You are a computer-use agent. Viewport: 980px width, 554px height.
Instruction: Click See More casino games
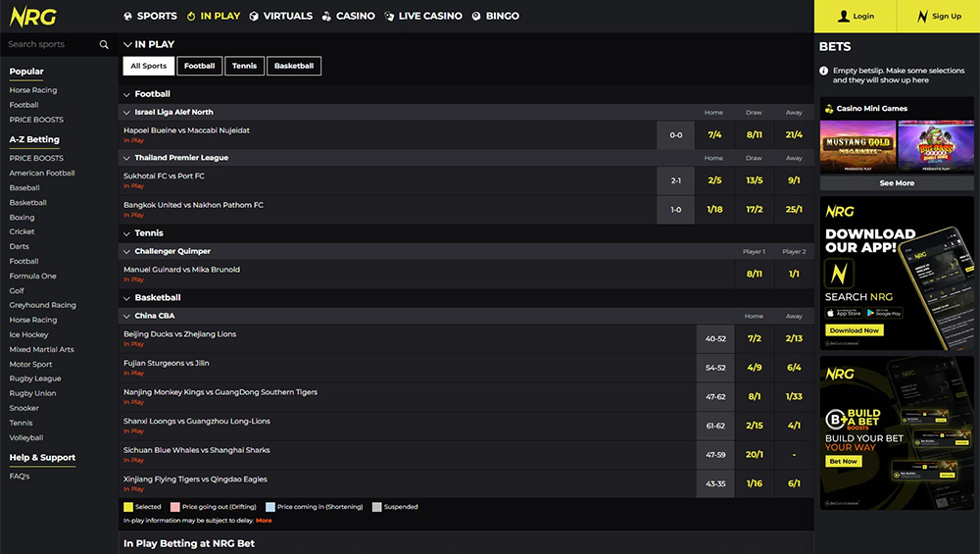(x=897, y=183)
